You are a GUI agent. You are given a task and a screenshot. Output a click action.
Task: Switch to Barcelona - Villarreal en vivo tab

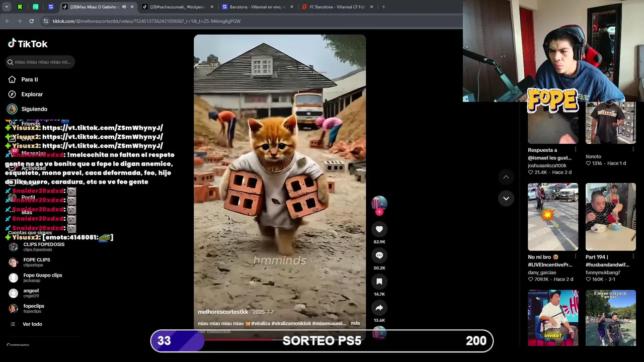click(258, 7)
